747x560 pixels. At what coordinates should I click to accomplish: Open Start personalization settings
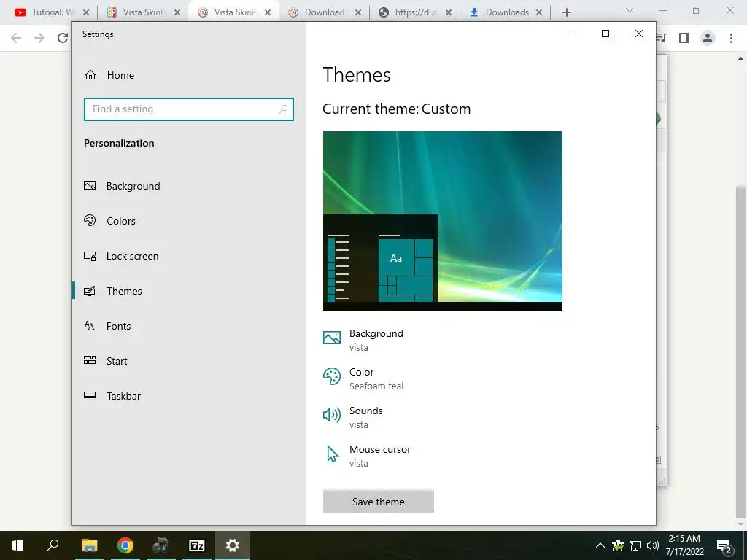coord(189,361)
